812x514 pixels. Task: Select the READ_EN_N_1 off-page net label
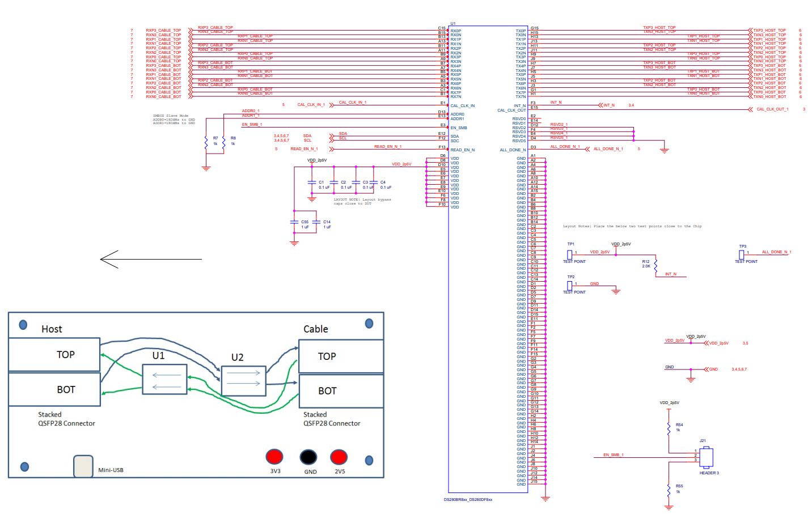click(304, 149)
